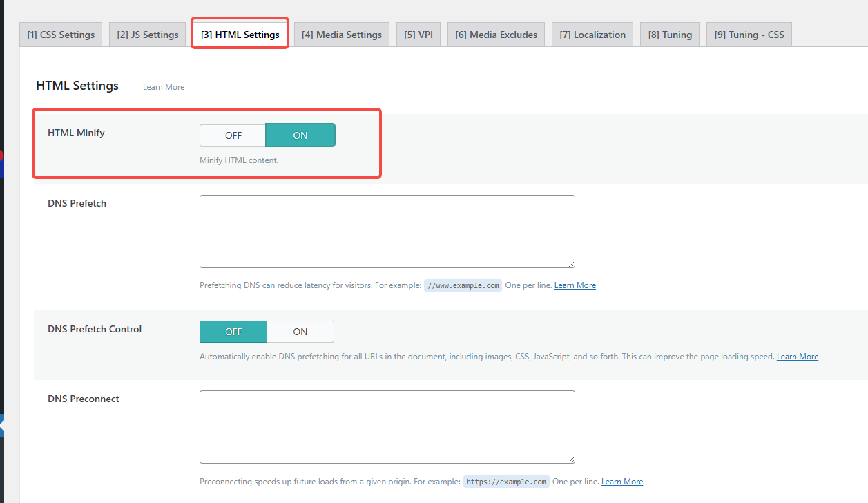The image size is (868, 503).
Task: Select the [8] Tuning tab
Action: pos(669,35)
